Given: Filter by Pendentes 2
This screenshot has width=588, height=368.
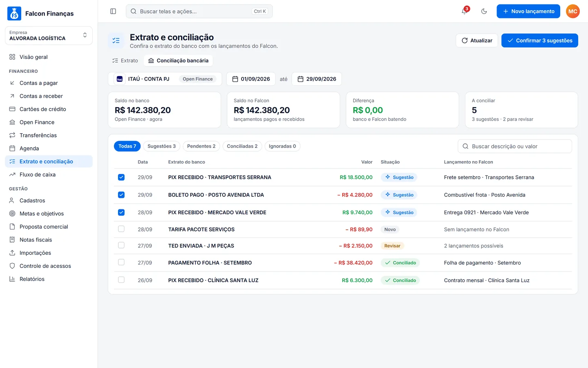Looking at the screenshot, I should click(201, 146).
